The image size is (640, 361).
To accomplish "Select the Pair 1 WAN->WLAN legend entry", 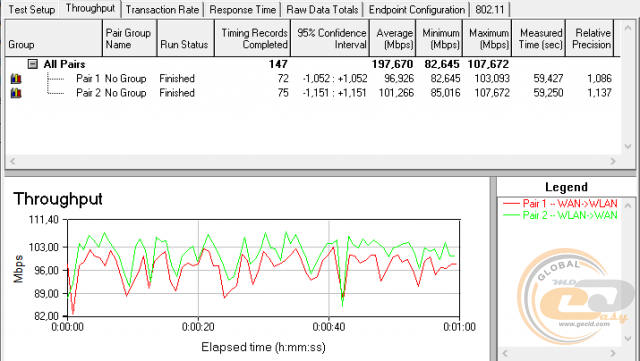I will (x=560, y=203).
